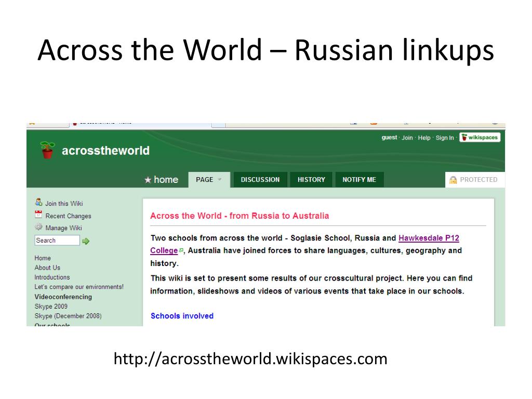Image resolution: width=532 pixels, height=399 pixels.
Task: Open the Videoconferencing sidebar item
Action: pos(63,297)
